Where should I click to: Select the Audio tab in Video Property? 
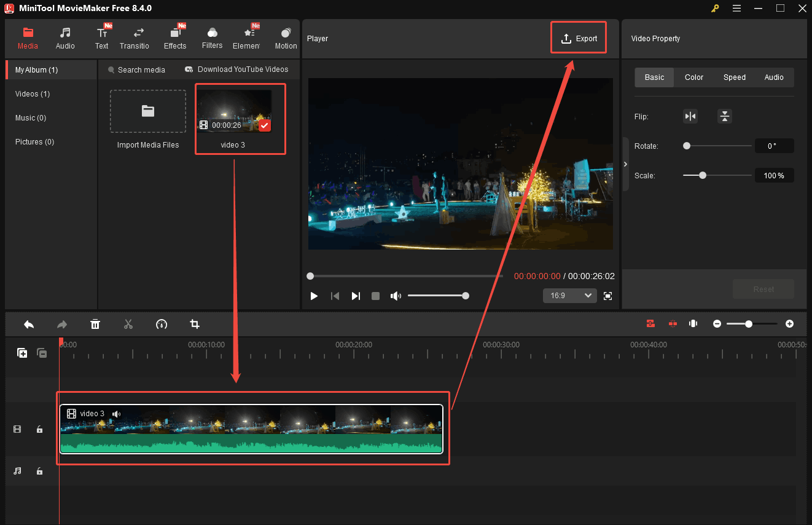pos(774,77)
